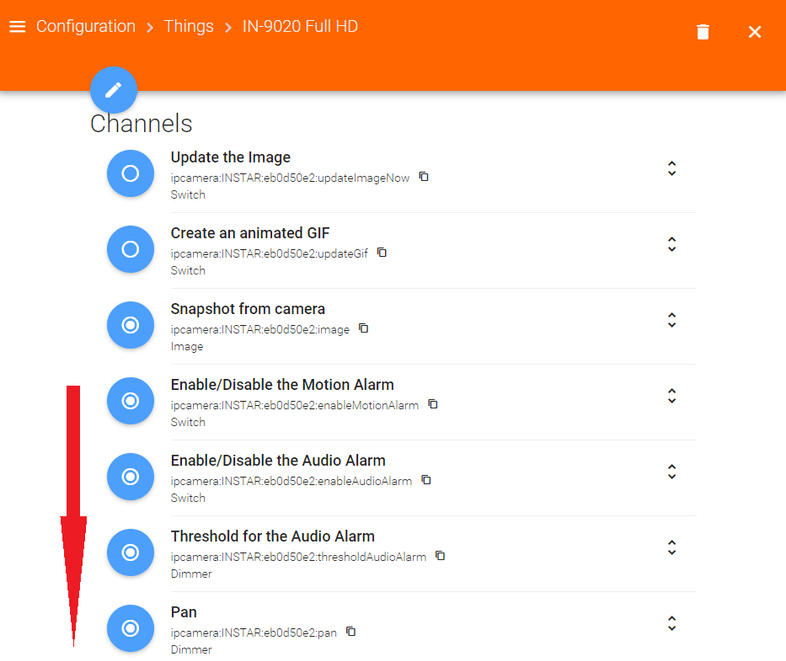Toggle link circle for Snapshot from camera

point(130,325)
